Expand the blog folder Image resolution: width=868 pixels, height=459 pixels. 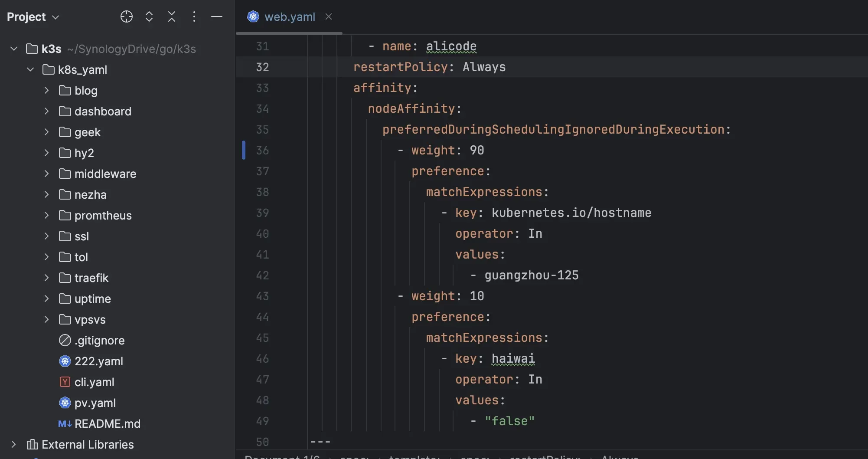coord(46,90)
